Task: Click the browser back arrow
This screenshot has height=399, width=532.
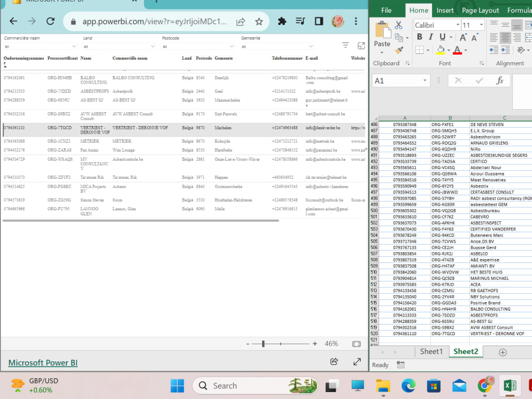Action: point(14,21)
